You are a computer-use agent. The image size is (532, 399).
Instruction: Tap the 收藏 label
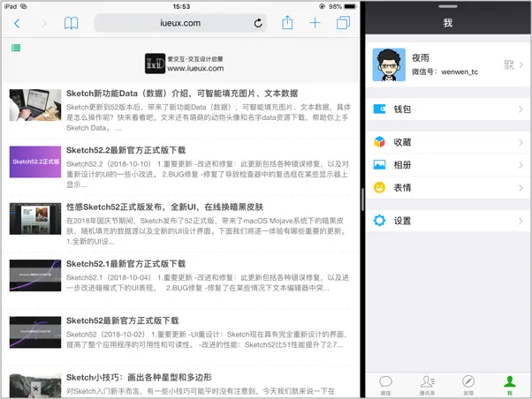coord(402,142)
